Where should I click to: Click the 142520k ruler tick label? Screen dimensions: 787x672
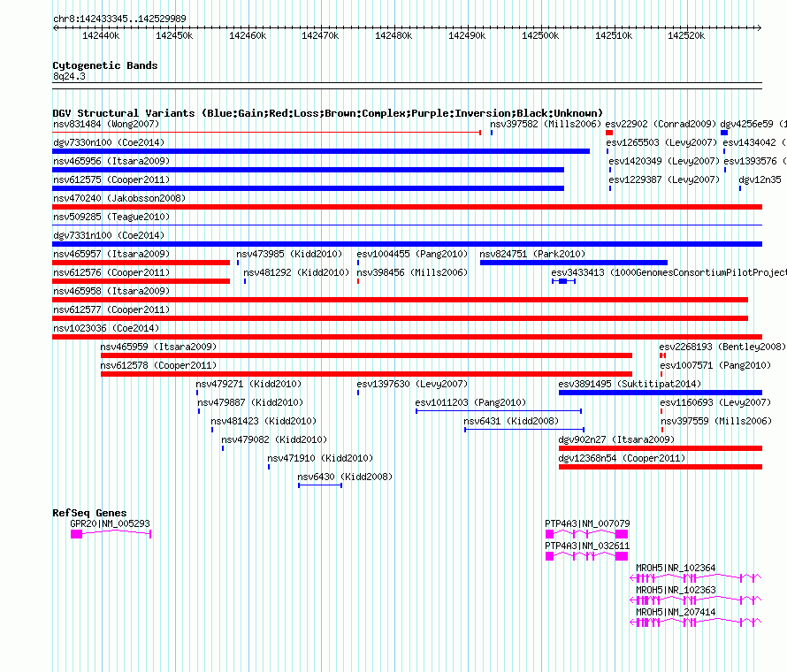click(x=686, y=35)
